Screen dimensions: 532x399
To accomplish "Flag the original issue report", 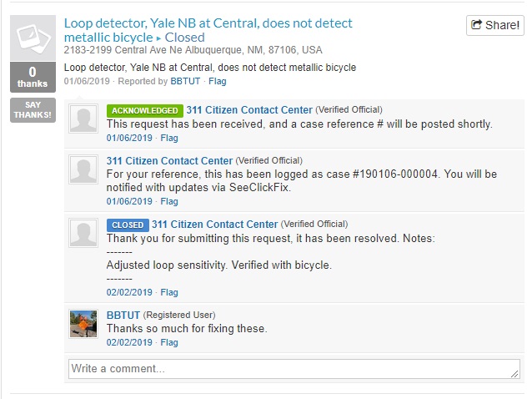I will pos(218,82).
